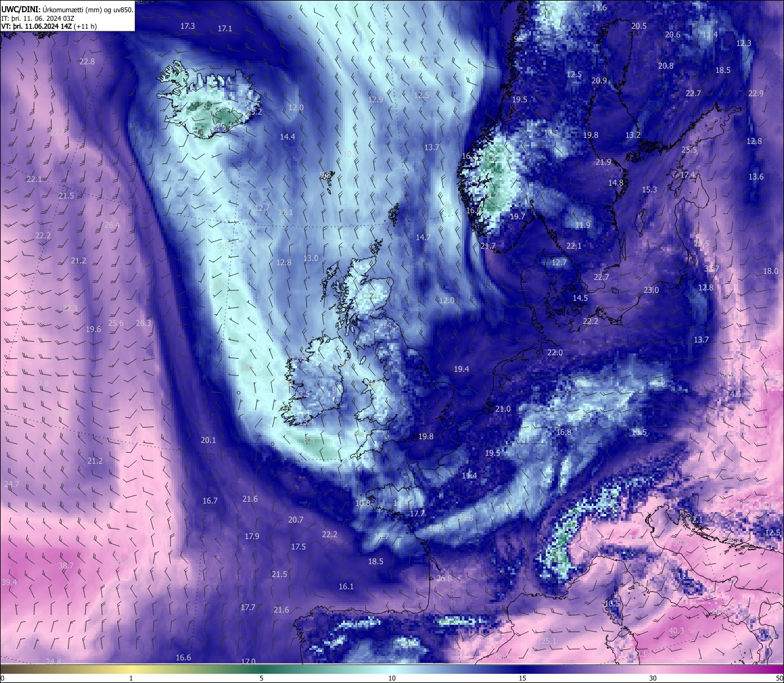Click the 24.7 value on the map
784x683 pixels.
pos(11,485)
